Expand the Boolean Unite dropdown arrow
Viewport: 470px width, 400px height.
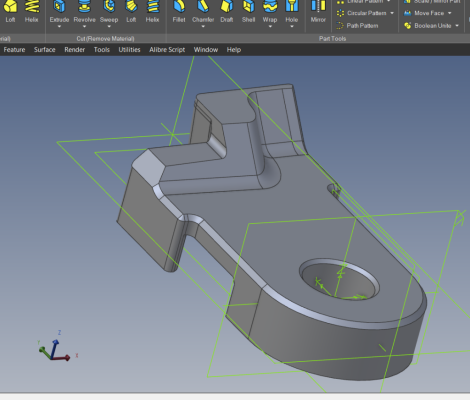pyautogui.click(x=457, y=26)
